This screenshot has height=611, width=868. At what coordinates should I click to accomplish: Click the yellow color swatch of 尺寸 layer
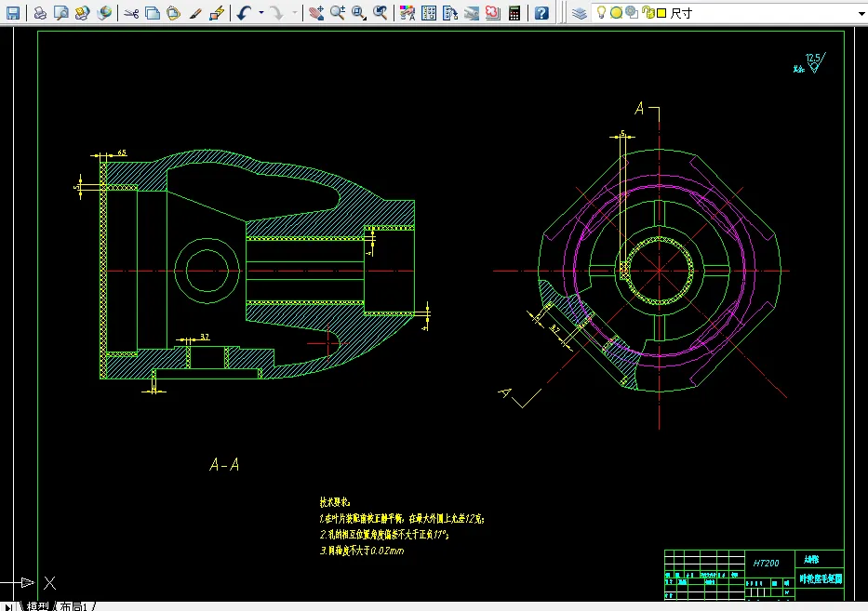[661, 13]
